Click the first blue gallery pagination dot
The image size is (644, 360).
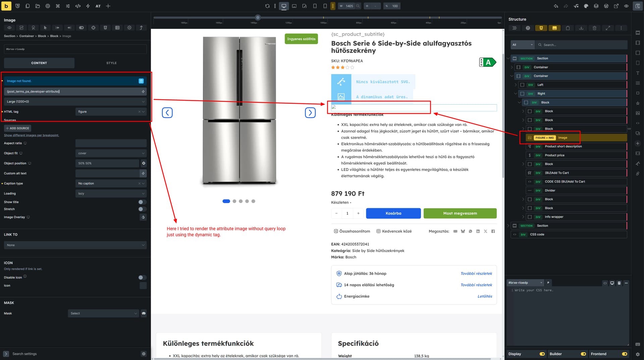(226, 201)
